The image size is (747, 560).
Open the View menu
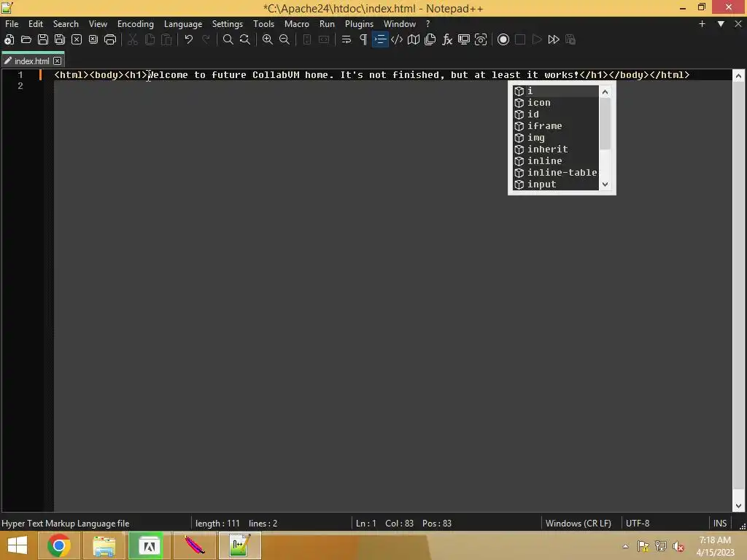[98, 24]
